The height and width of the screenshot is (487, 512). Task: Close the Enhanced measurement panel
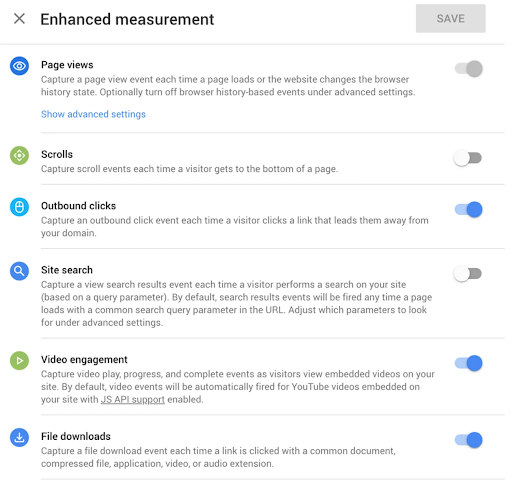point(19,19)
